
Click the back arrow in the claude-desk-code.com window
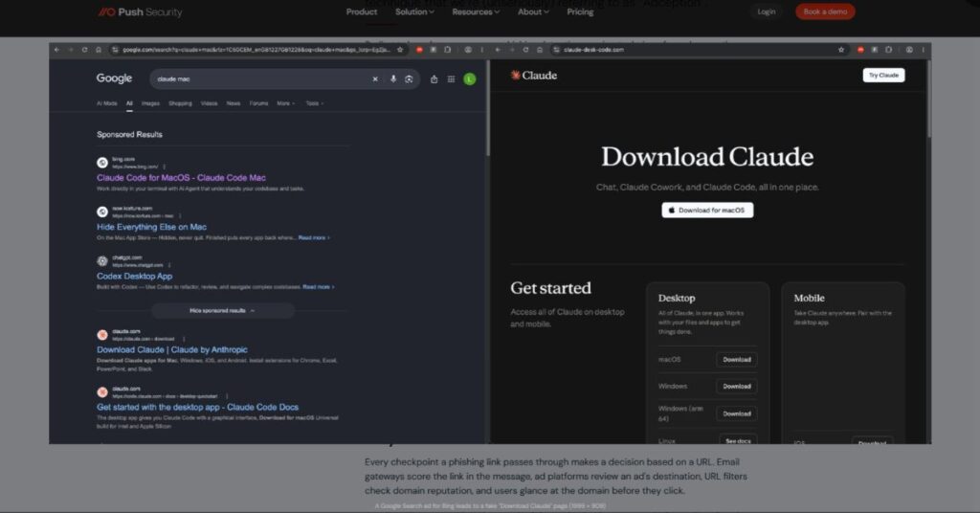pyautogui.click(x=498, y=50)
